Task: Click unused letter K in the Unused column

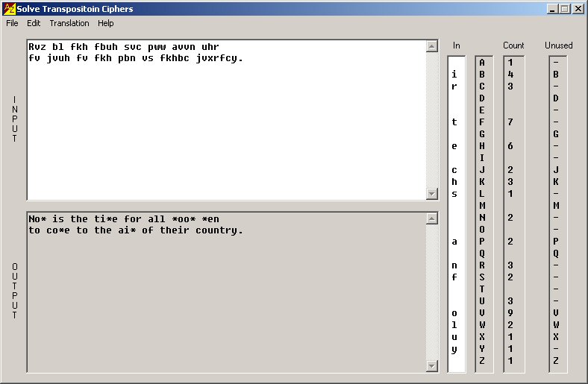Action: (556, 182)
